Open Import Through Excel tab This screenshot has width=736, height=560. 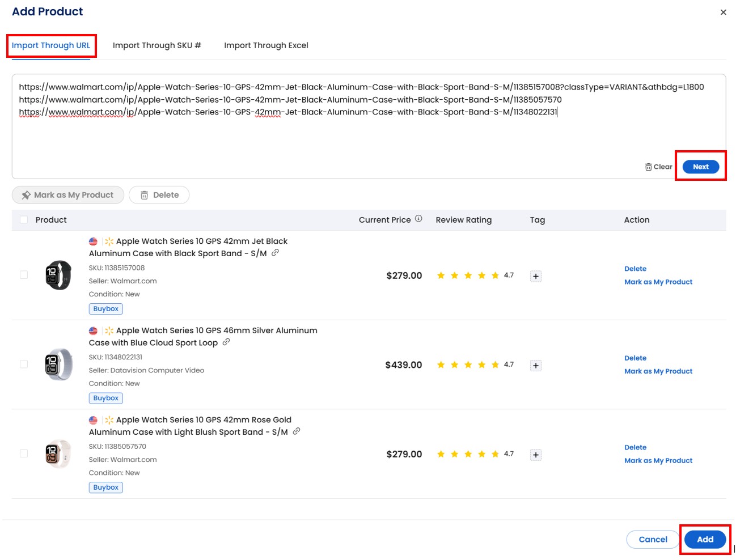tap(266, 45)
